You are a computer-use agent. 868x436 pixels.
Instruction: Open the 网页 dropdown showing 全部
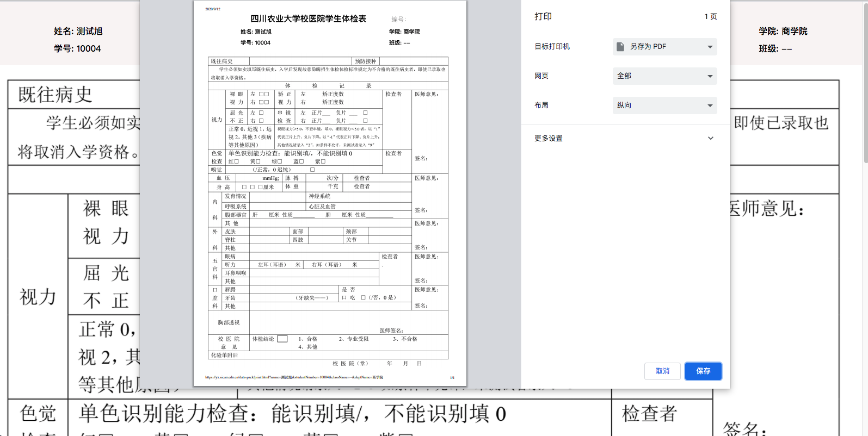[x=664, y=76]
